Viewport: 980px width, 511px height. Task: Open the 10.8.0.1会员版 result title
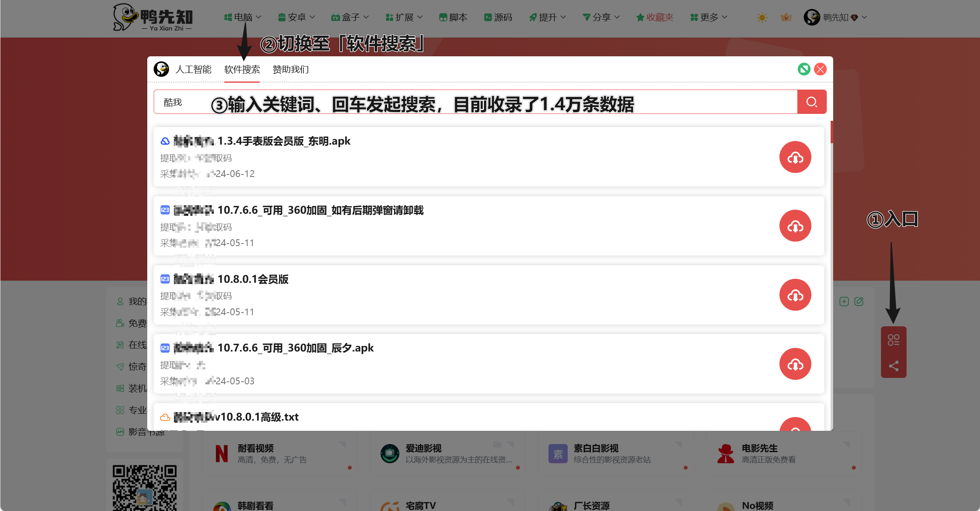tap(231, 279)
